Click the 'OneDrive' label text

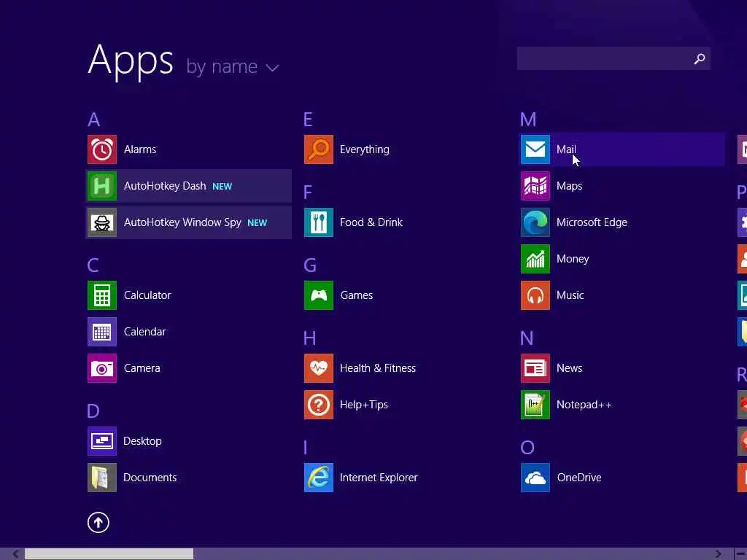[579, 478]
